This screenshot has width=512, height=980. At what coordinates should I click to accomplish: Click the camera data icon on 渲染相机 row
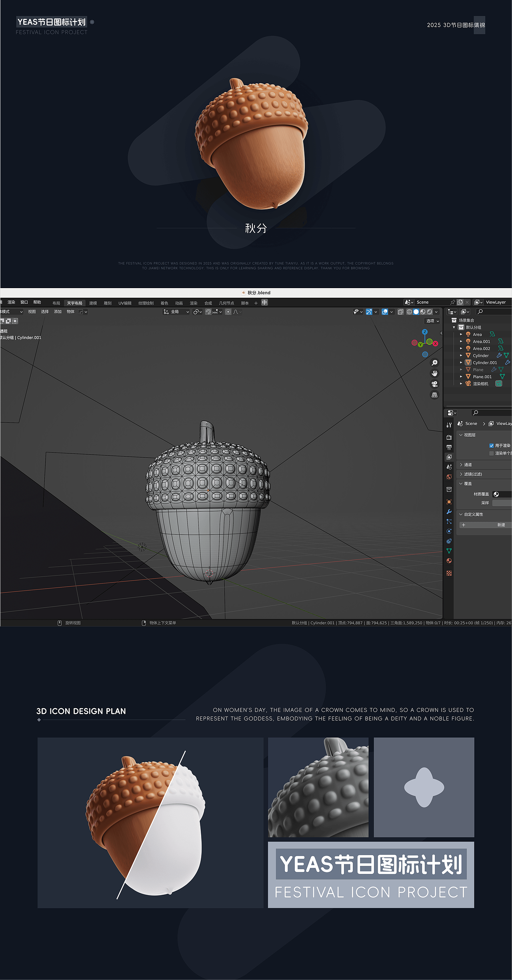(499, 383)
